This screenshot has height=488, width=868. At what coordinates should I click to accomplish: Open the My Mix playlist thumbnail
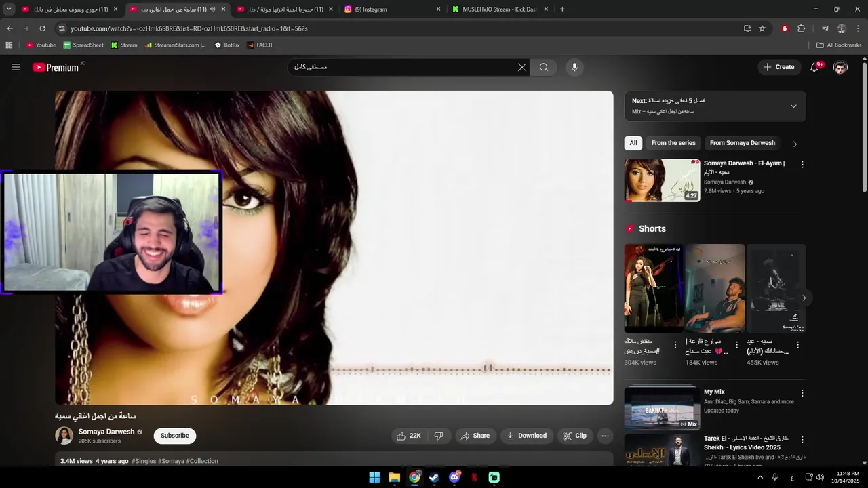(x=663, y=408)
